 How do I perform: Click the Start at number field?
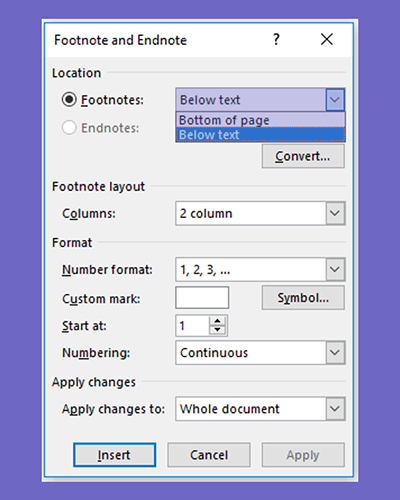click(x=193, y=326)
